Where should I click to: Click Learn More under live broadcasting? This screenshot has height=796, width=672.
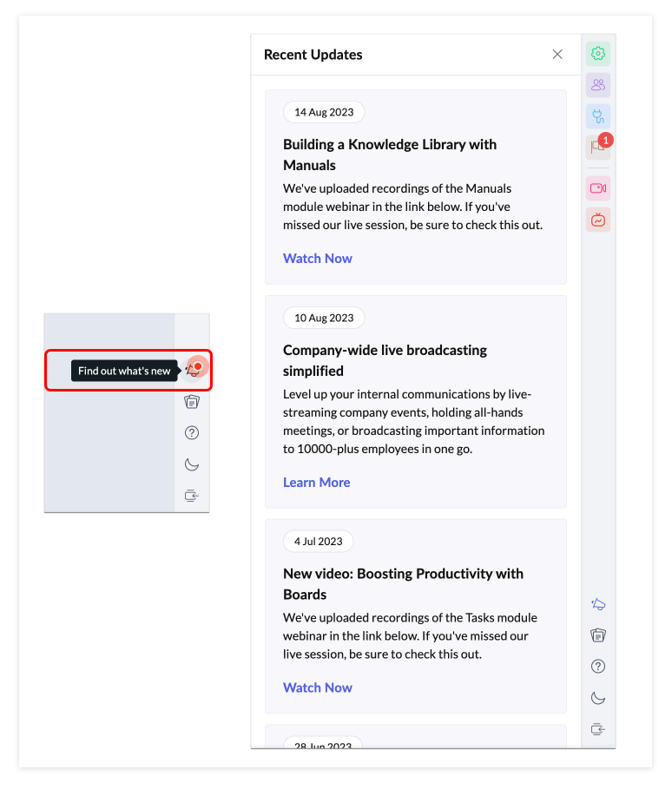[x=316, y=483]
